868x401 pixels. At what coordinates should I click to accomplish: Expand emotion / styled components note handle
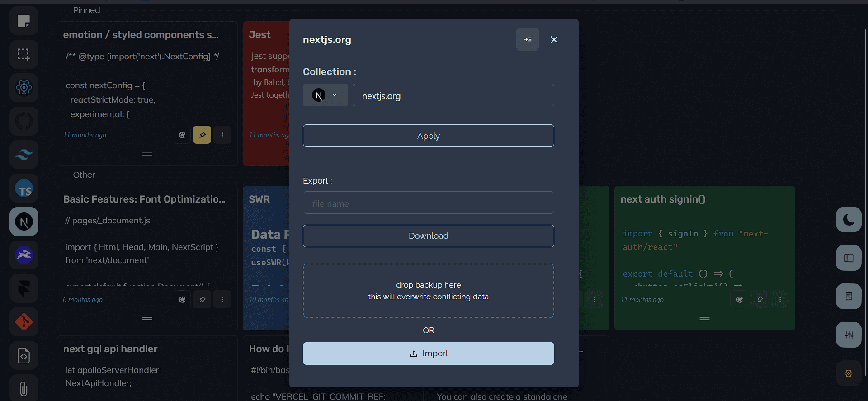(147, 154)
